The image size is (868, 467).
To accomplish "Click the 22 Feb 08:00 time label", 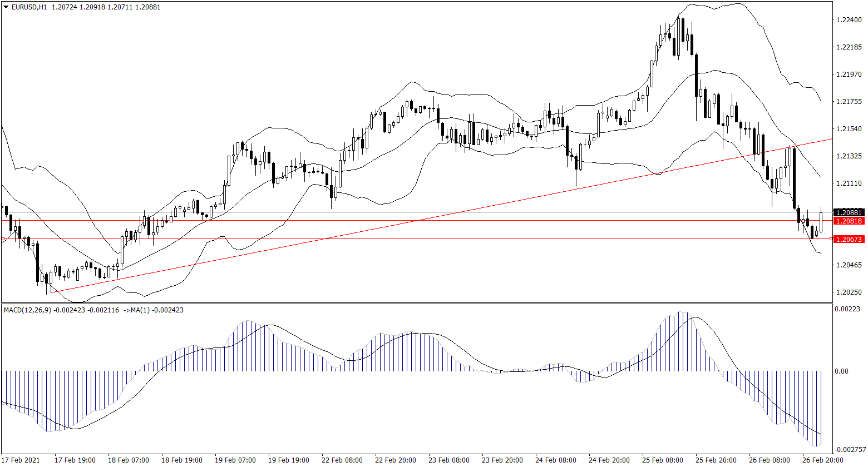I will (x=342, y=460).
